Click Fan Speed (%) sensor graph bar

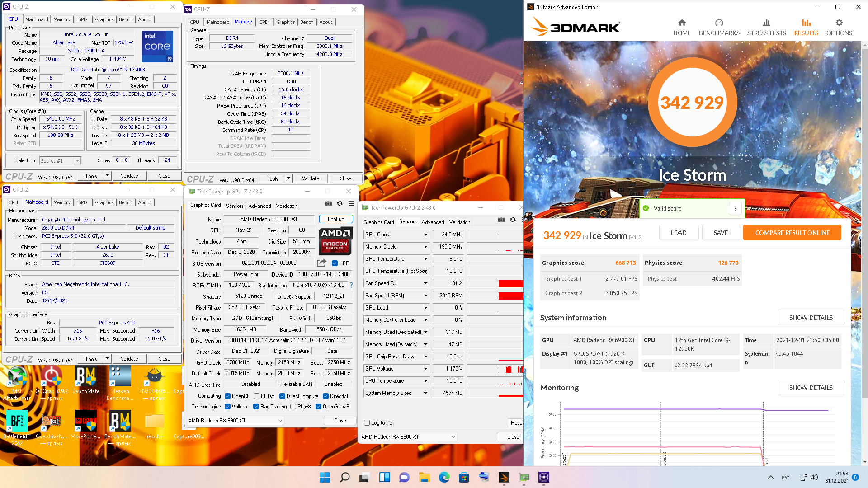click(x=495, y=283)
